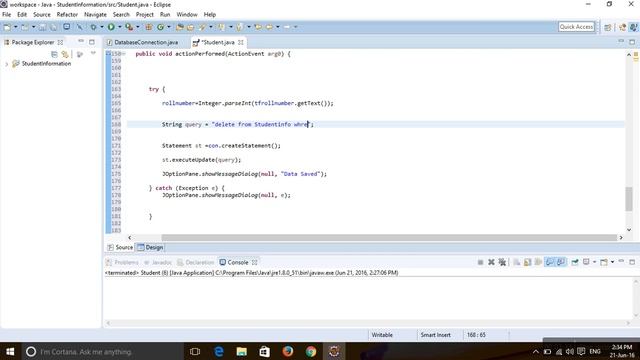Open the Edit menu

(x=22, y=14)
